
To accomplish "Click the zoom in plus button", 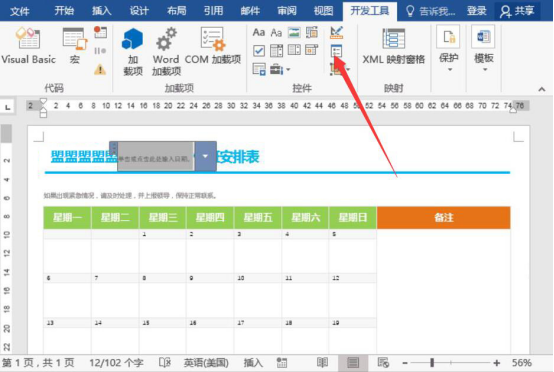I will 496,363.
